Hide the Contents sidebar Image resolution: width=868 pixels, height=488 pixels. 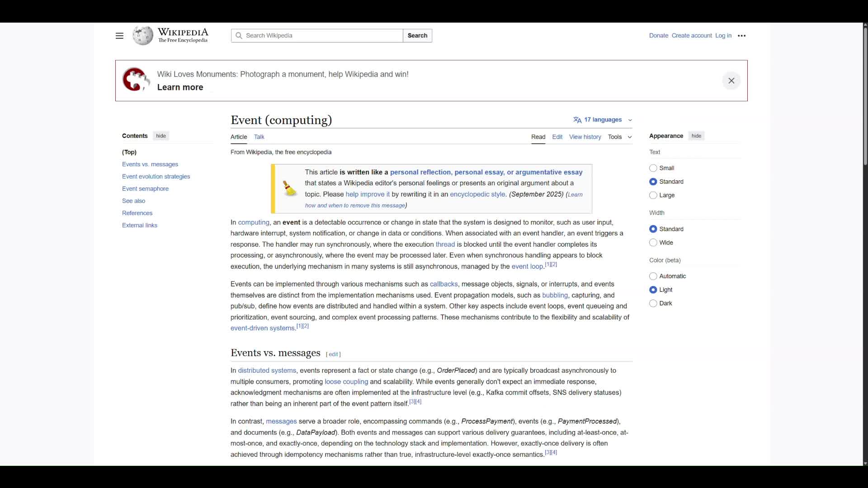pos(161,136)
